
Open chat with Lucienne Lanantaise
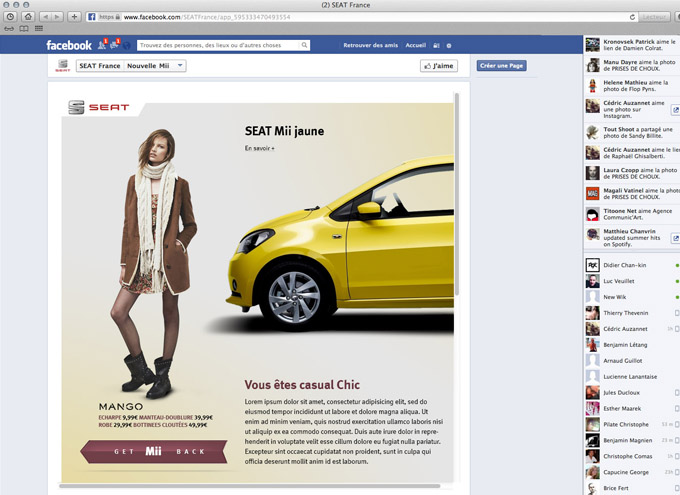coord(631,377)
